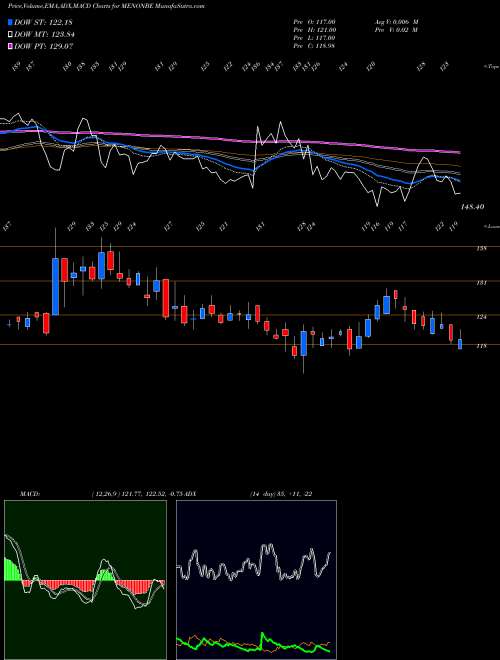
Task: Click the 'Pre H: 121.00' value
Action: point(314,30)
